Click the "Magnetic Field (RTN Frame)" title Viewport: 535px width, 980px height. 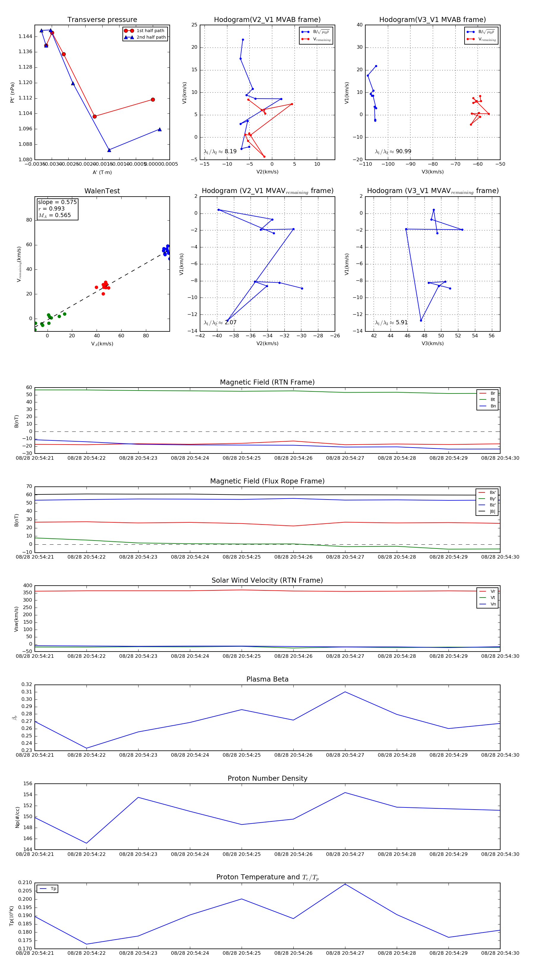click(x=267, y=382)
